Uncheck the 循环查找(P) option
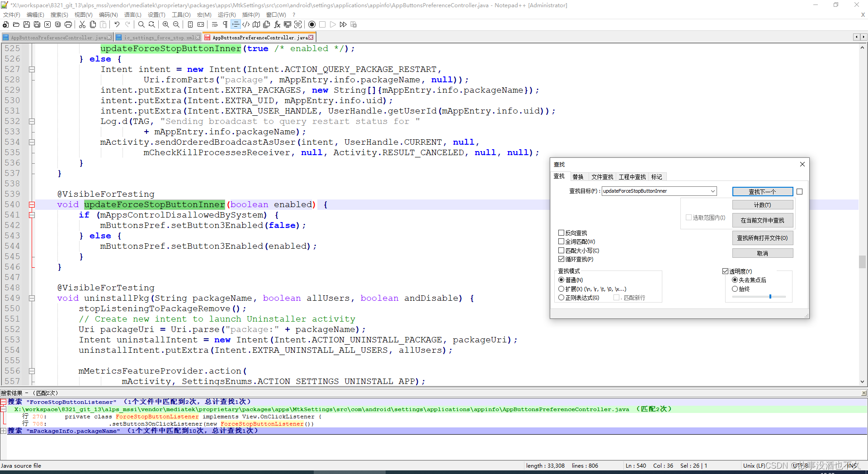The width and height of the screenshot is (868, 474). [561, 259]
